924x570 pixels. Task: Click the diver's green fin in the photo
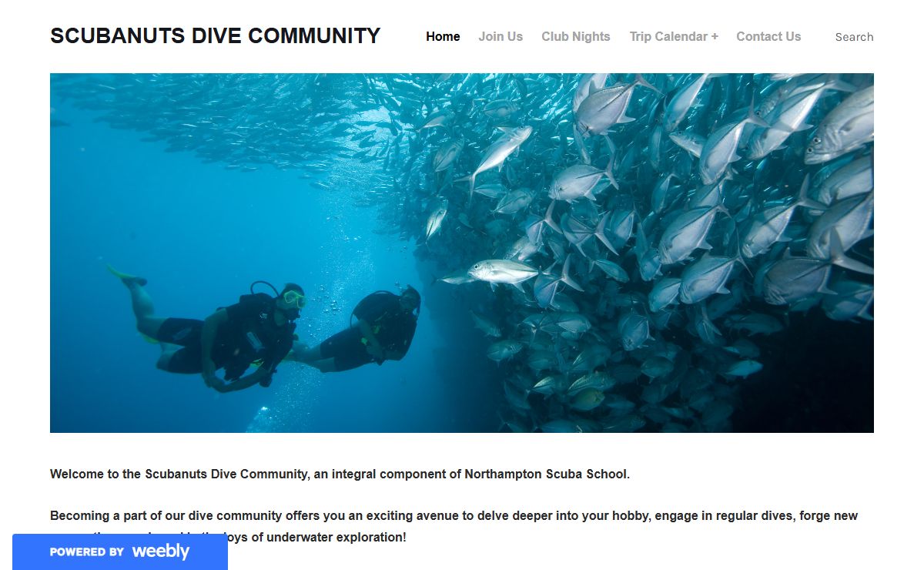[x=126, y=273]
